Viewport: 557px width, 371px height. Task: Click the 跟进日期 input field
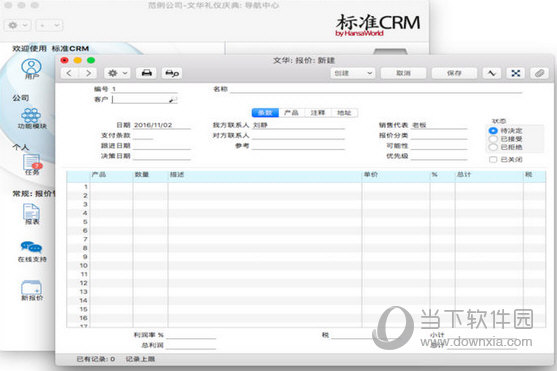(162, 146)
